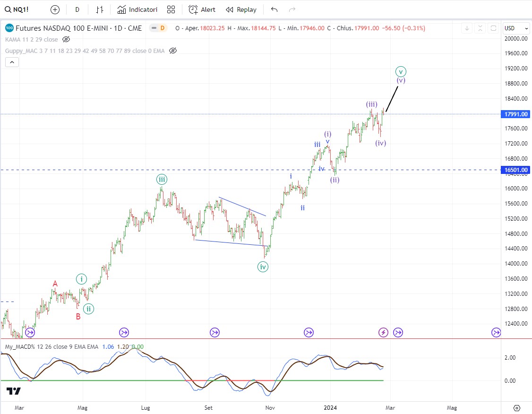Open symbol search for NQ1!
The height and width of the screenshot is (414, 532).
[x=19, y=9]
